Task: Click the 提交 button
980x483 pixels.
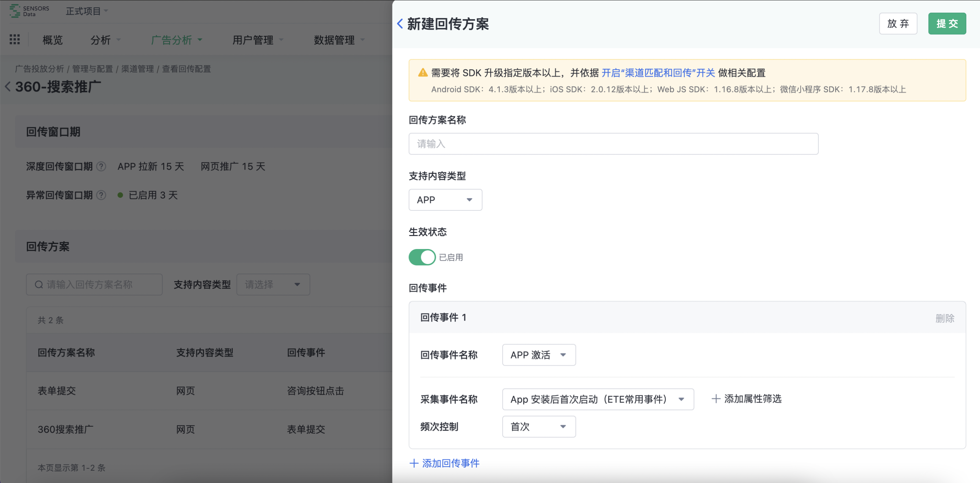Action: 947,24
